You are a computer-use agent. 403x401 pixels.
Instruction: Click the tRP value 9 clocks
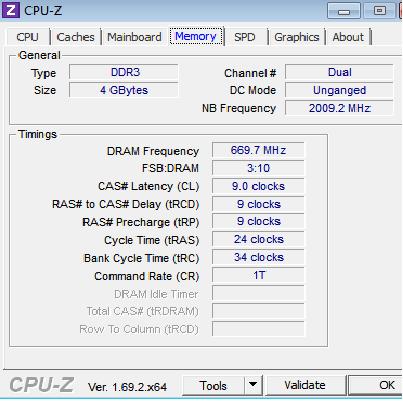pyautogui.click(x=258, y=221)
